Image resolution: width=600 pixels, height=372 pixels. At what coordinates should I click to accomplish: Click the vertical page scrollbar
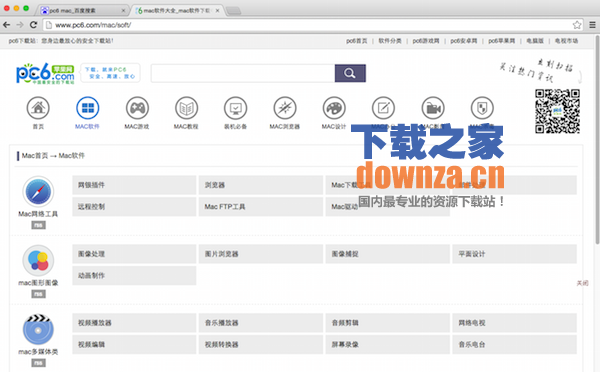(x=597, y=140)
